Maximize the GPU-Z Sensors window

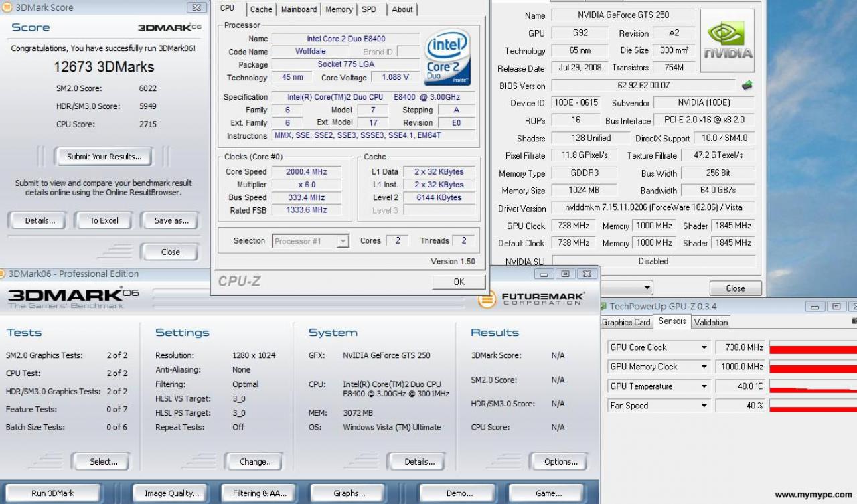click(836, 306)
